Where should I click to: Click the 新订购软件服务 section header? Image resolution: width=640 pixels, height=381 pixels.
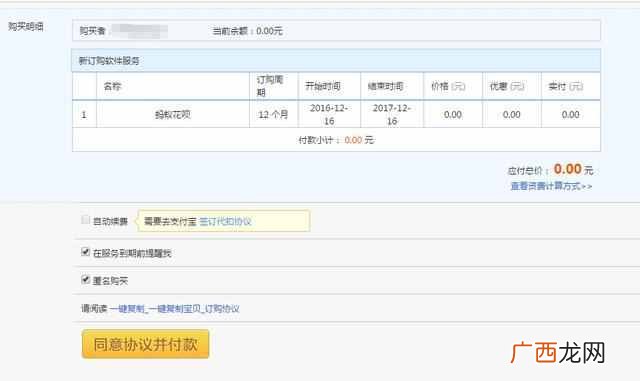336,60
